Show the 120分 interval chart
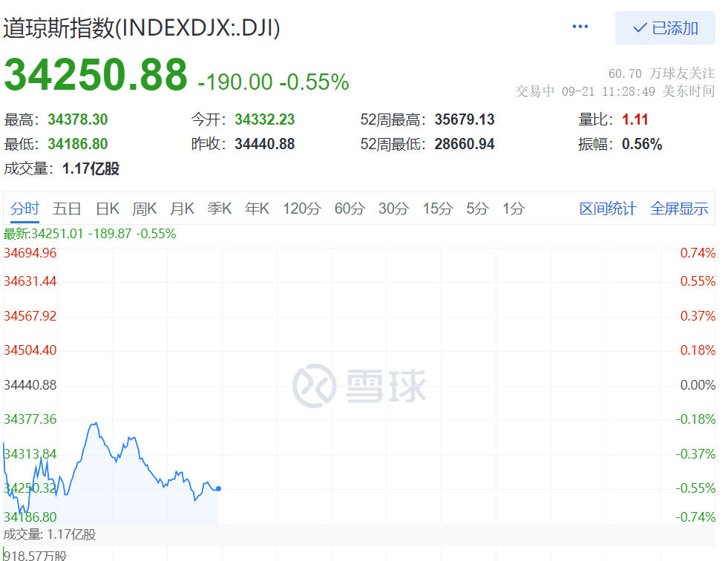Viewport: 728px width, 561px height. point(301,209)
